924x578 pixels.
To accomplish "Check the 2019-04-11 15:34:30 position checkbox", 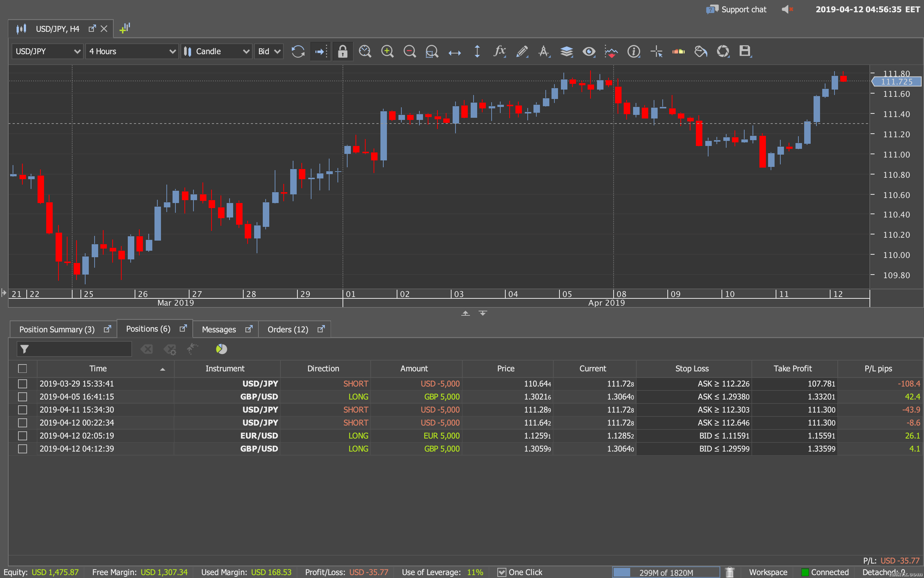I will [22, 410].
